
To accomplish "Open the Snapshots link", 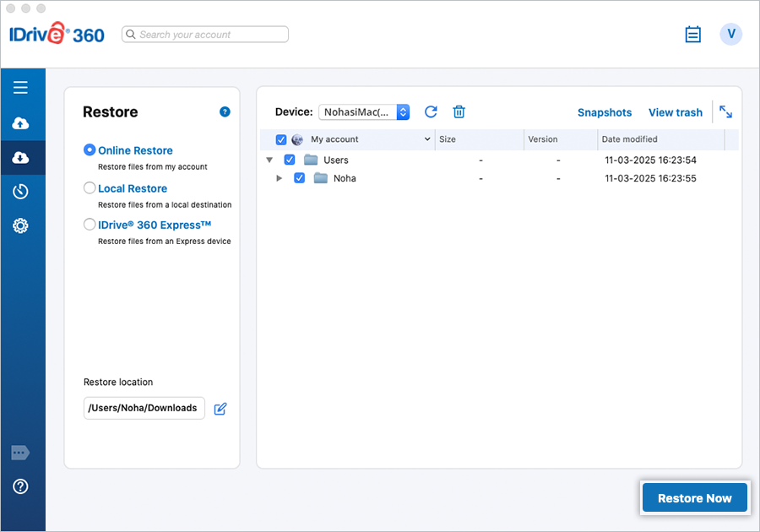I will (605, 112).
